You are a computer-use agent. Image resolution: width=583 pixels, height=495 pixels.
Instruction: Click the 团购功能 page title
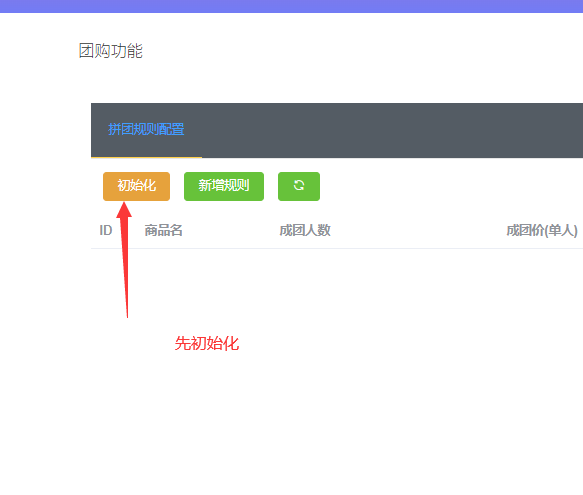(111, 51)
